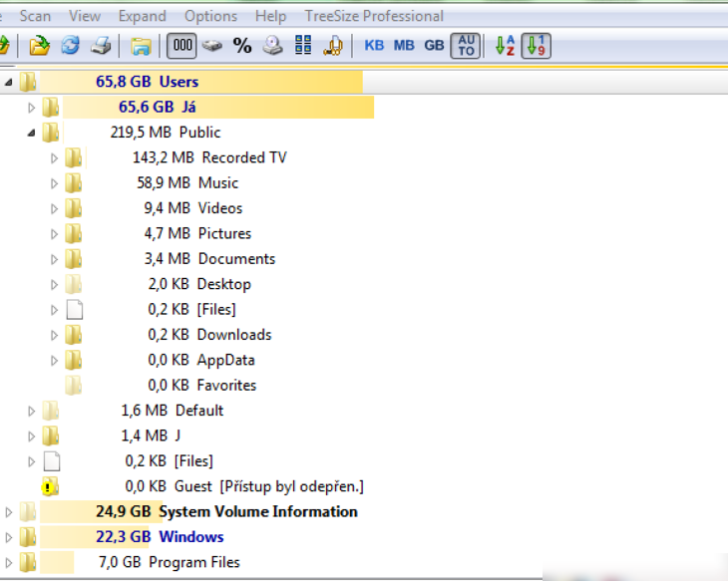Expand the Recorded TV folder
Image resolution: width=728 pixels, height=581 pixels.
point(54,158)
